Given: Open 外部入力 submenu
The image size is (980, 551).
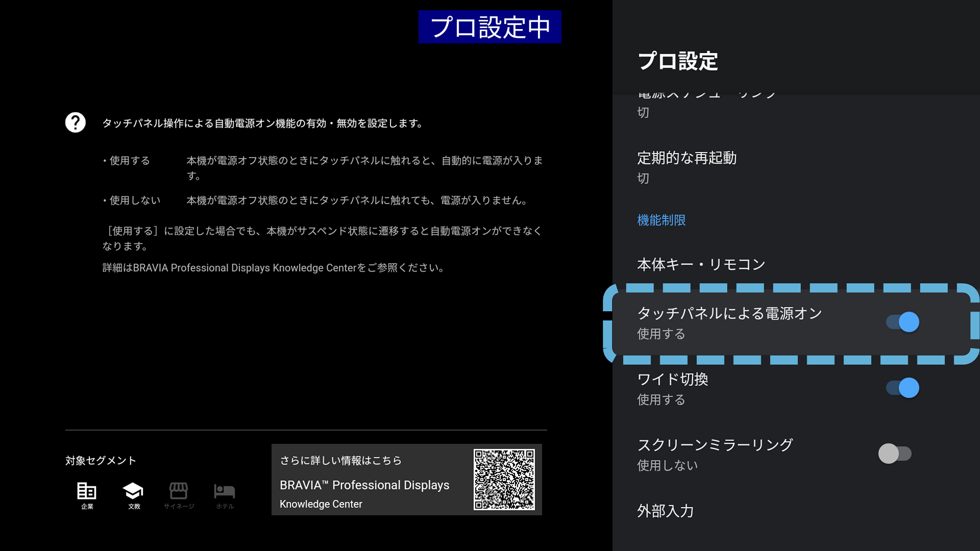Looking at the screenshot, I should click(665, 511).
